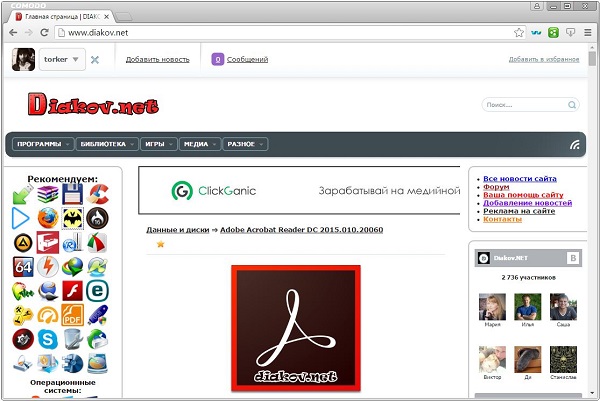Open member Илья's avatar

point(527,306)
